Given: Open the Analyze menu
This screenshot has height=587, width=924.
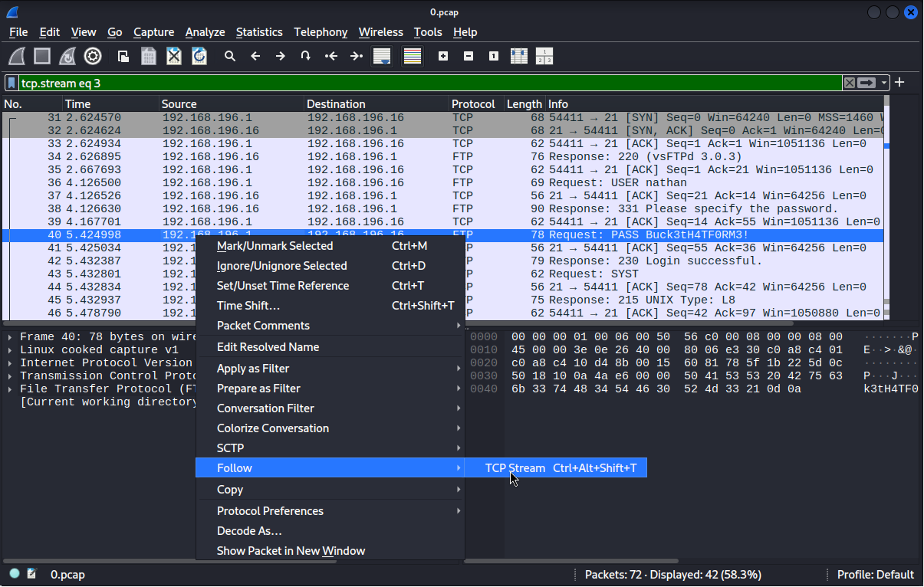Looking at the screenshot, I should [x=205, y=32].
